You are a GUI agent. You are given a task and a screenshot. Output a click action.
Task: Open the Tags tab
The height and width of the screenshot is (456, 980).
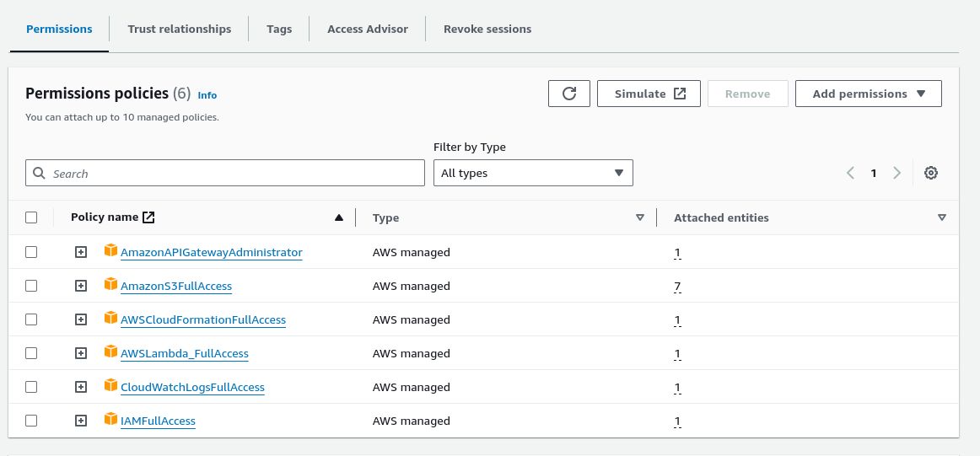coord(279,30)
